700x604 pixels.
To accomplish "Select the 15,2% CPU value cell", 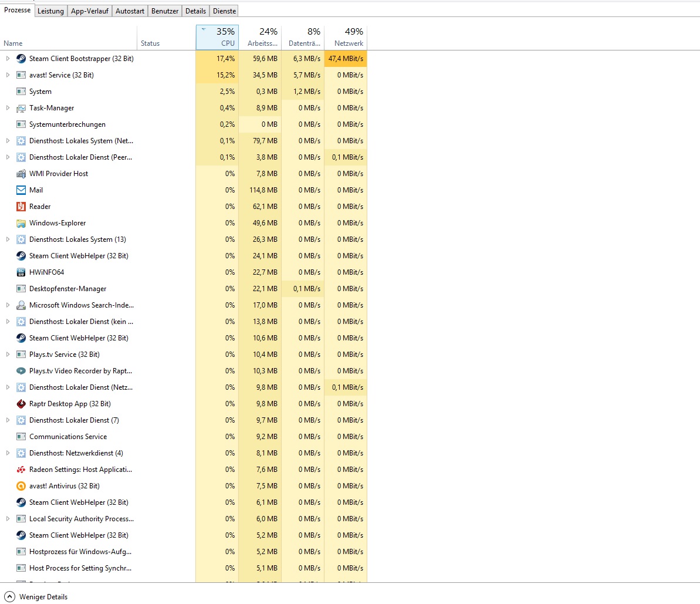I will 218,75.
